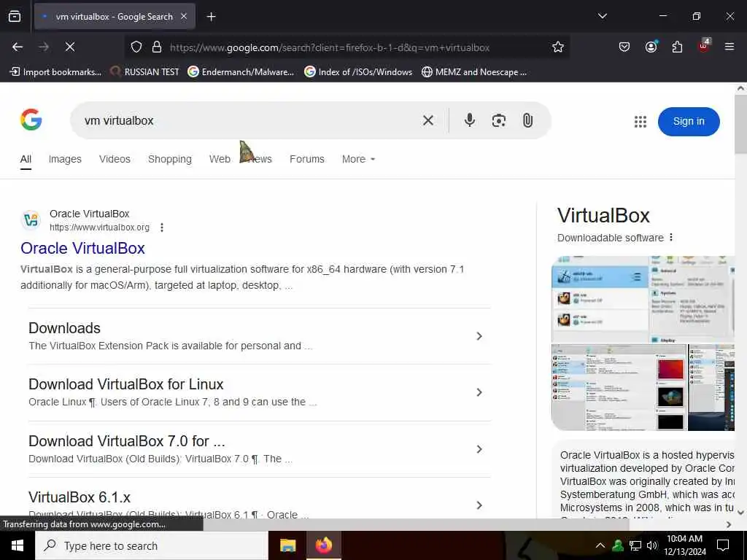Screen dimensions: 747x560
Task: Click the VirtualBox site favicon
Action: pyautogui.click(x=31, y=220)
